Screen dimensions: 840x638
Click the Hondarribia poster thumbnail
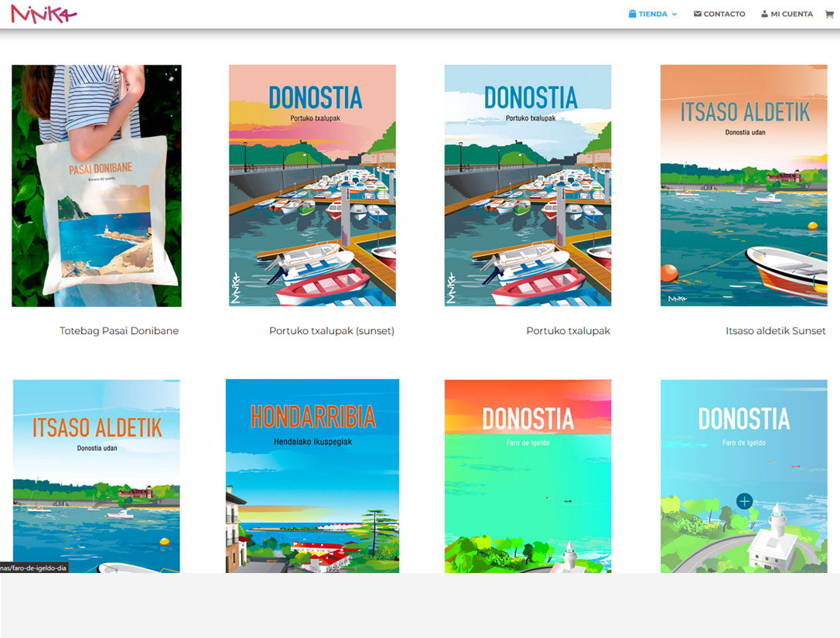[x=312, y=476]
